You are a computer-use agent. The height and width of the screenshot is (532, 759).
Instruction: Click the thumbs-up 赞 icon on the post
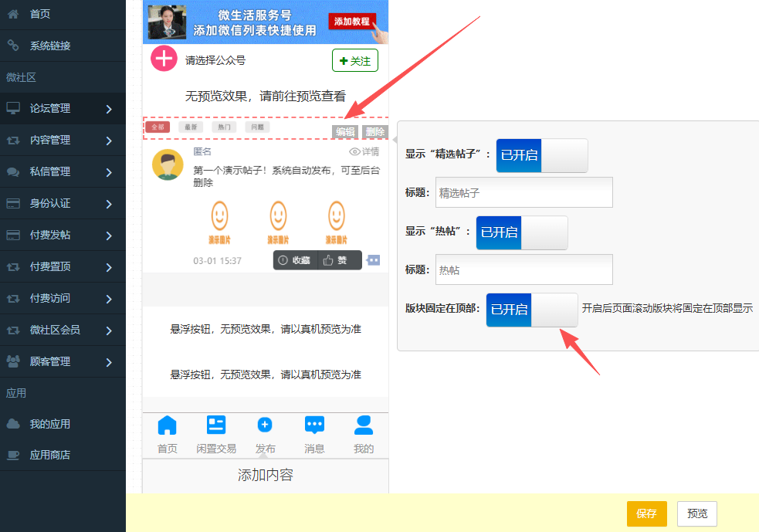click(x=328, y=260)
